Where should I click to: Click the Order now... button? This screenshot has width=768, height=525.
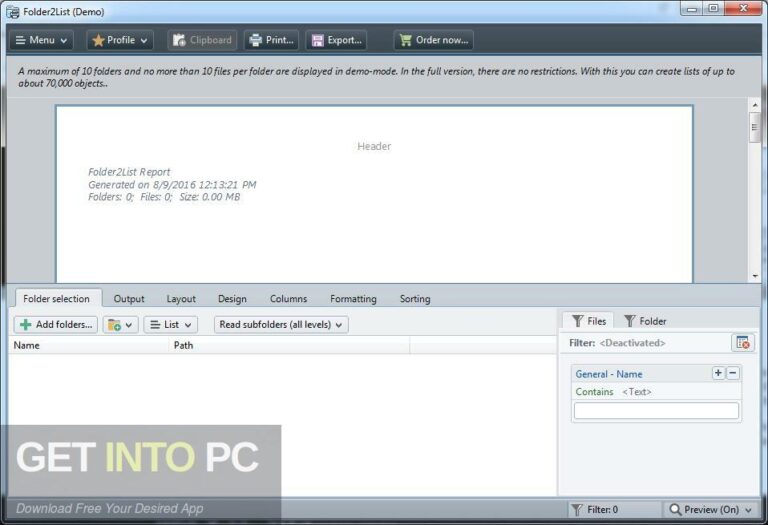tap(433, 40)
